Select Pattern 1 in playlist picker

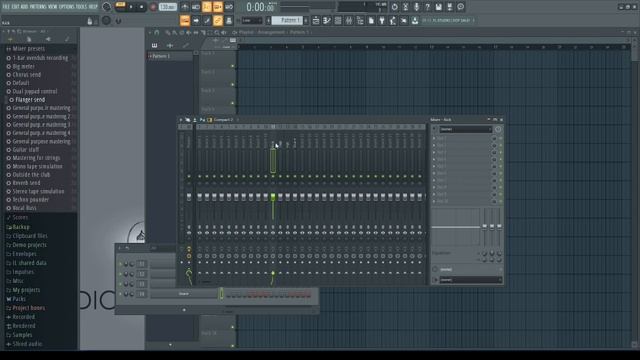[x=169, y=56]
